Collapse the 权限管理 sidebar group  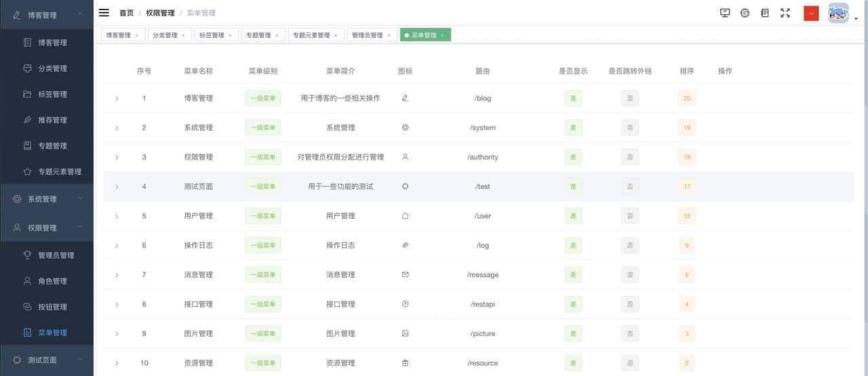click(x=47, y=228)
